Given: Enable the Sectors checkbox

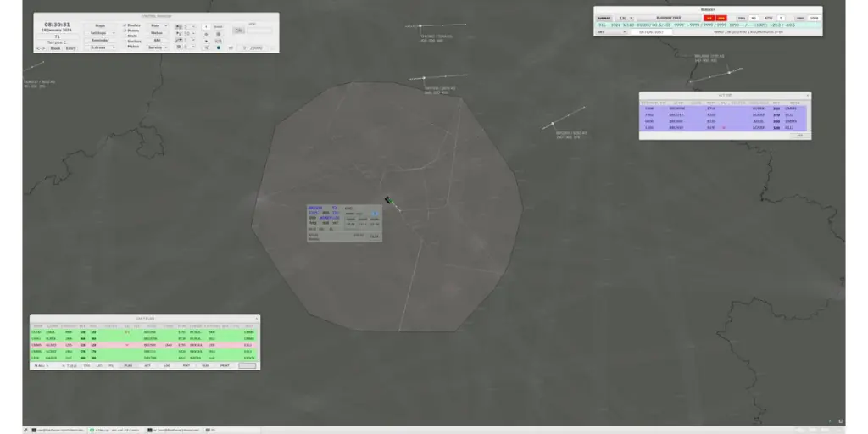Looking at the screenshot, I should 125,42.
